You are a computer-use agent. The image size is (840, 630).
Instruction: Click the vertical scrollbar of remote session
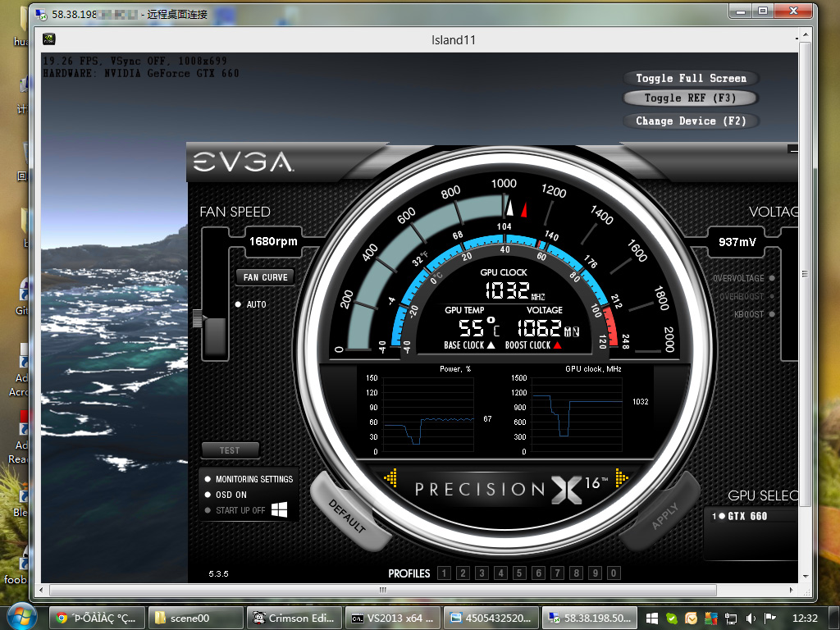coord(805,274)
